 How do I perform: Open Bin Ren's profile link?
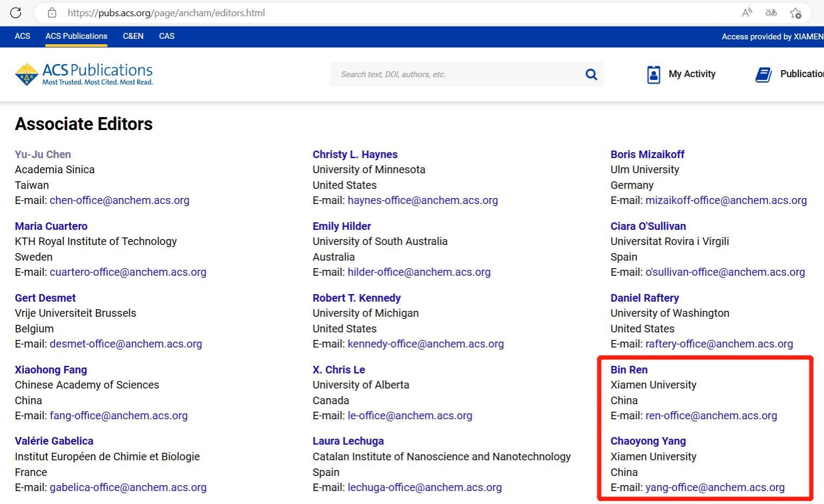point(629,370)
